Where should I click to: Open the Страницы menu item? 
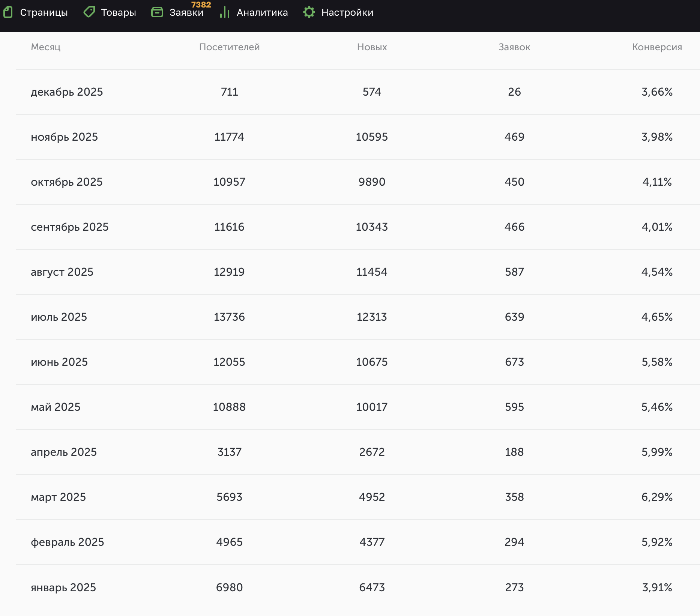coord(44,12)
